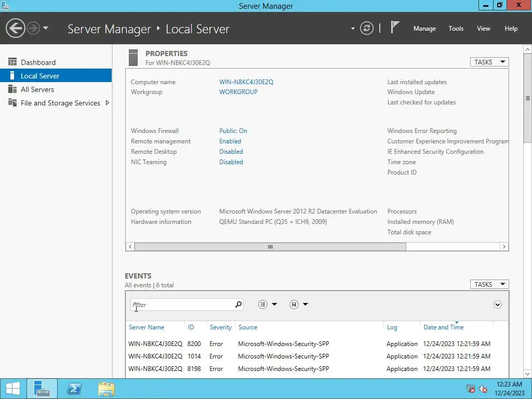Open the notifications flag
This screenshot has height=399, width=532.
(395, 27)
